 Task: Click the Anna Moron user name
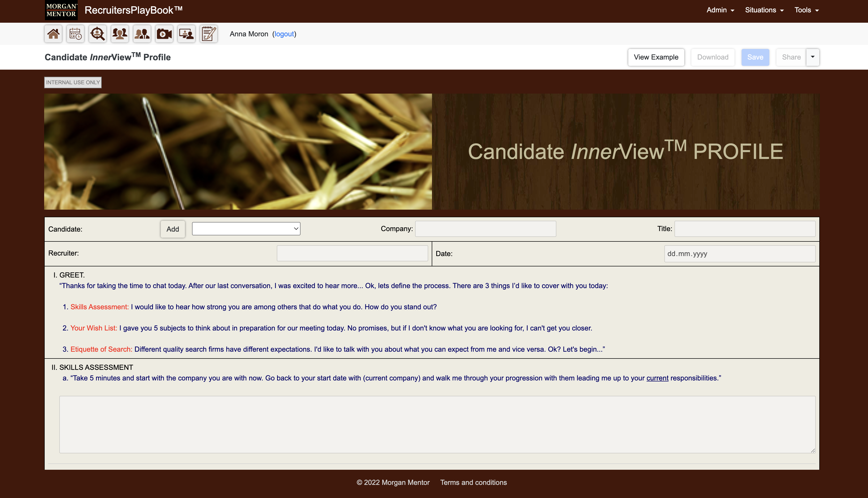(249, 34)
